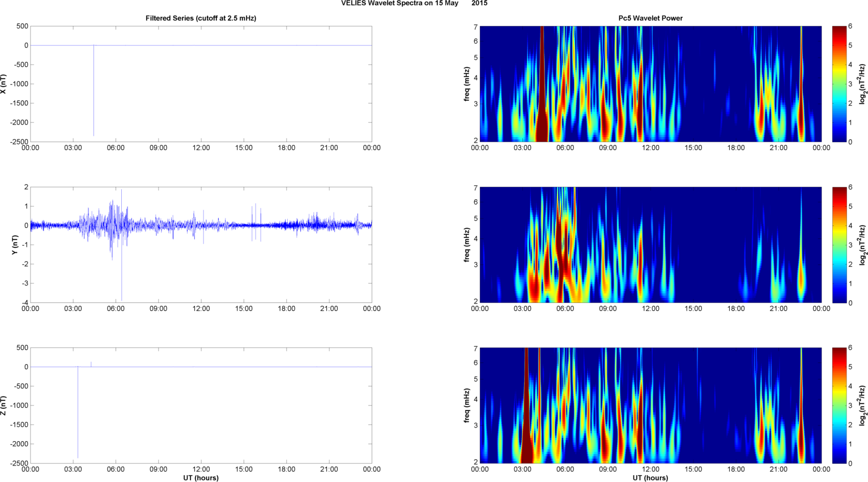Click the log2(nT²/Hz) label beside the middle colorbar
The image size is (868, 482).
pos(863,245)
